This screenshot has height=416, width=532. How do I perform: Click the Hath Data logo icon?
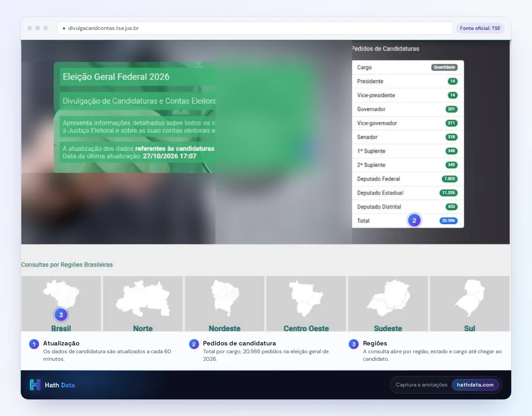pos(35,385)
